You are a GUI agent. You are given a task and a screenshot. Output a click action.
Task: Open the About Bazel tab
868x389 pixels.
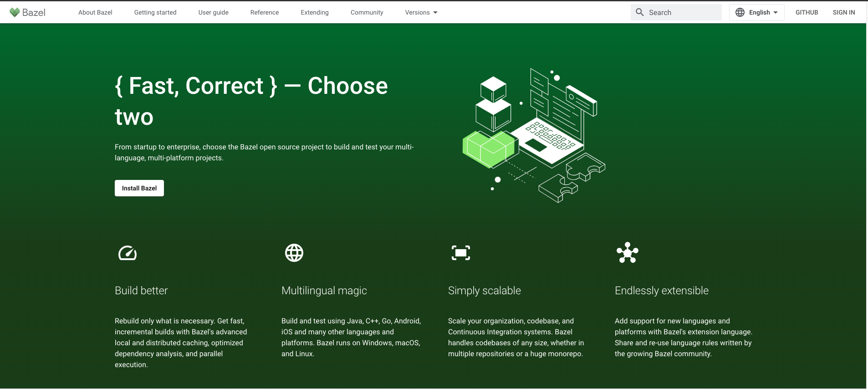click(95, 12)
